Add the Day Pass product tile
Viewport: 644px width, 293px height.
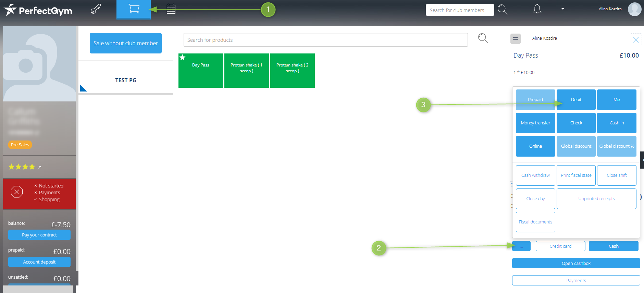[x=200, y=71]
